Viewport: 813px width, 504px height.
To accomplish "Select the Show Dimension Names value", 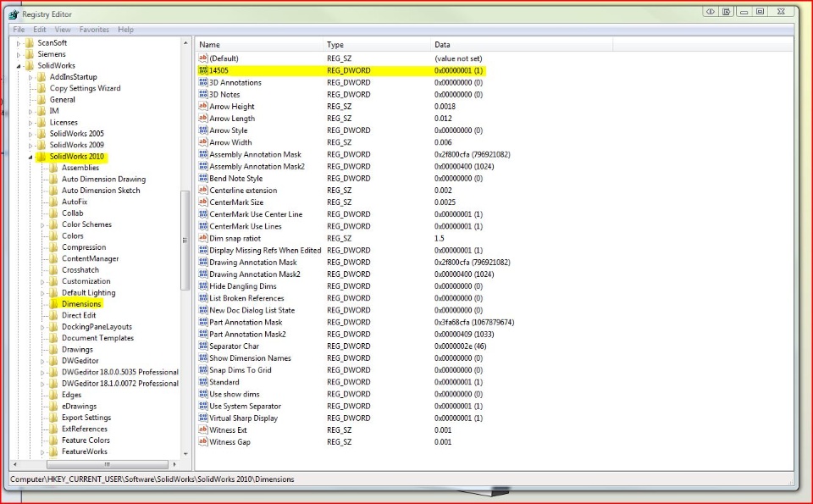I will click(250, 357).
